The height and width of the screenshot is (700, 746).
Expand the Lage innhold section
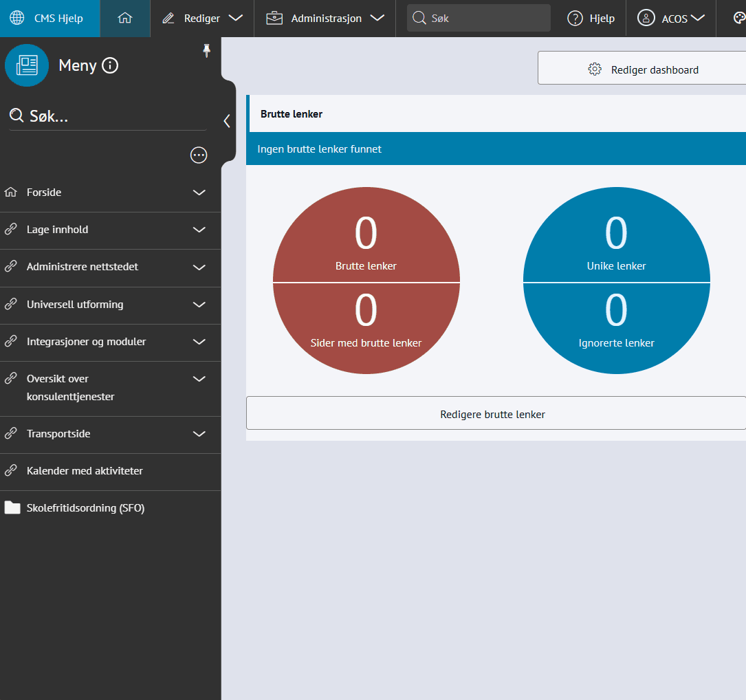pyautogui.click(x=199, y=230)
